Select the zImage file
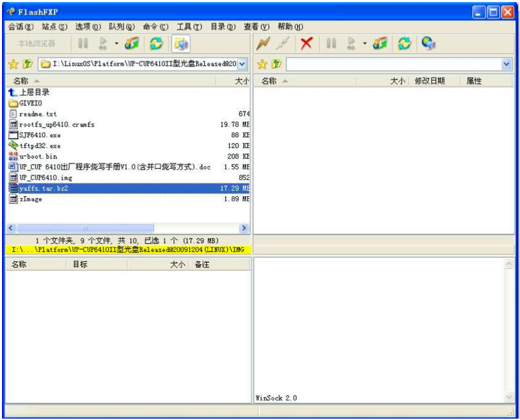Image resolution: width=520 pixels, height=420 pixels. click(26, 199)
